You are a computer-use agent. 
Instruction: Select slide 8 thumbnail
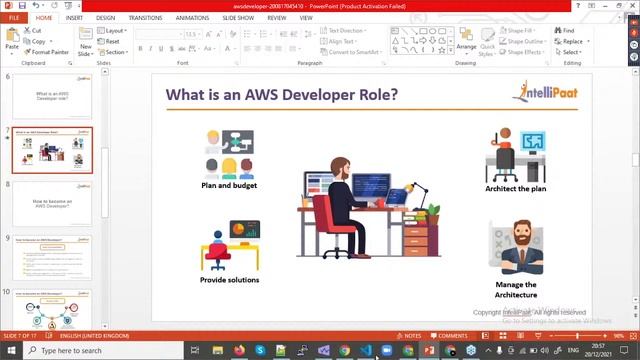click(x=52, y=204)
